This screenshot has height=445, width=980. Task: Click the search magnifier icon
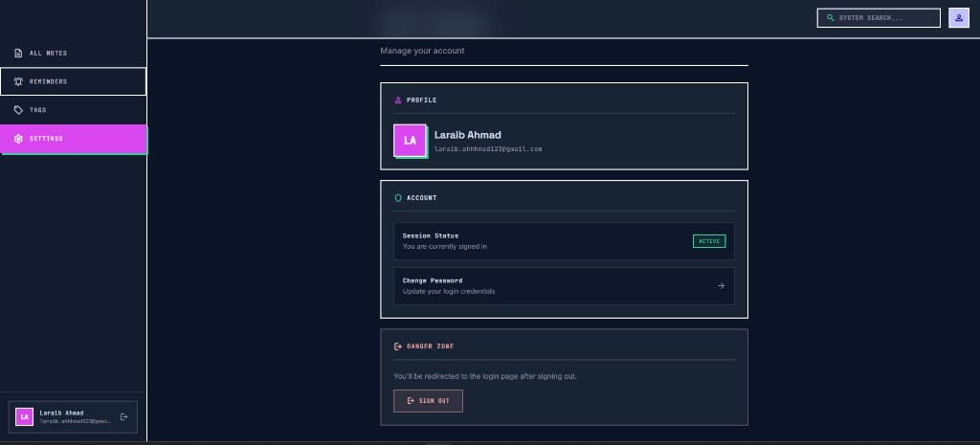[x=830, y=18]
